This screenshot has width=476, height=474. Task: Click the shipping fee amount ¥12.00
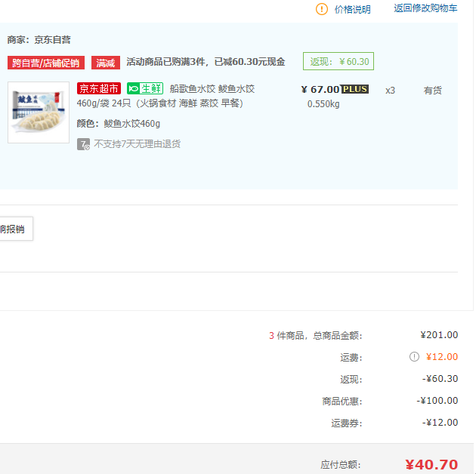[442, 357]
